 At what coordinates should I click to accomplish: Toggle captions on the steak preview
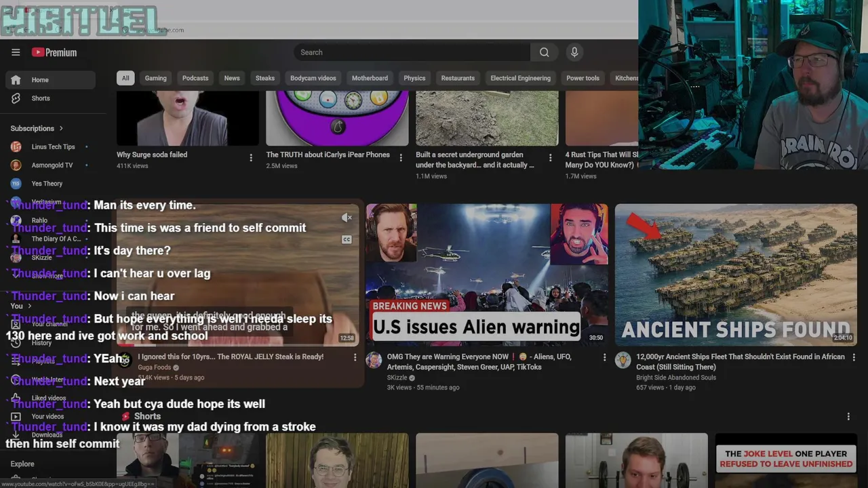(x=347, y=239)
